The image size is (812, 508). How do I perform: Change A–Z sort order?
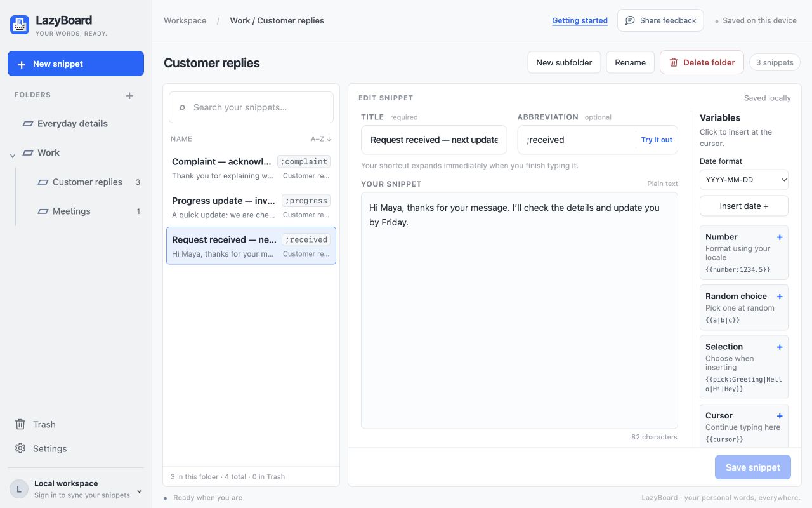[x=321, y=138]
